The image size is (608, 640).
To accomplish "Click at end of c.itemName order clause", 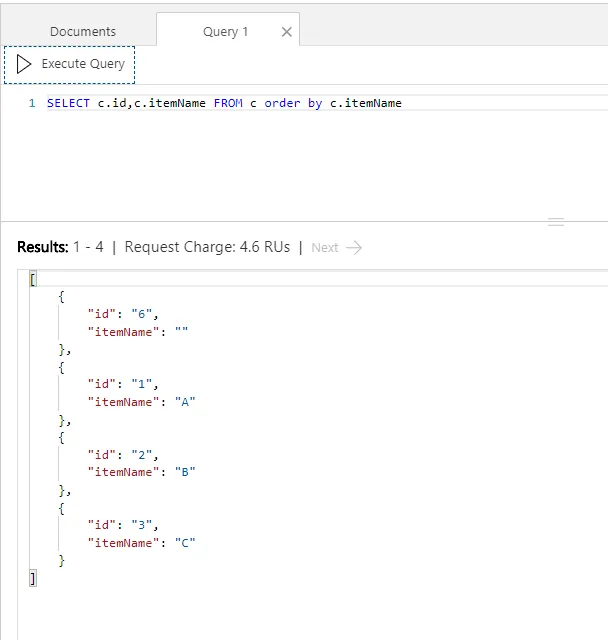I will (402, 103).
